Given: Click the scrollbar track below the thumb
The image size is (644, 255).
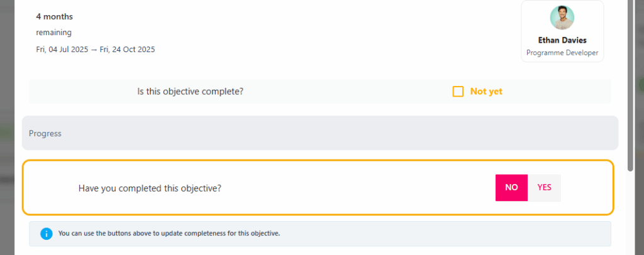Looking at the screenshot, I should click(x=630, y=213).
